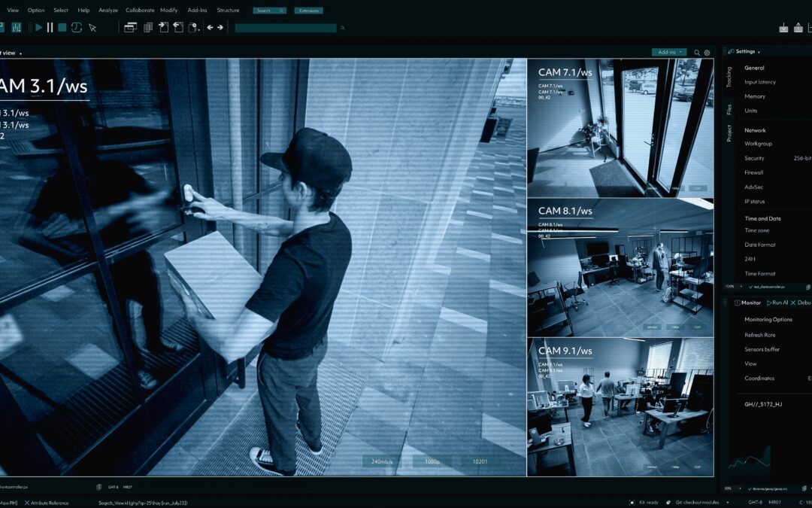Open the Extensions button
This screenshot has height=508, width=812.
(309, 11)
